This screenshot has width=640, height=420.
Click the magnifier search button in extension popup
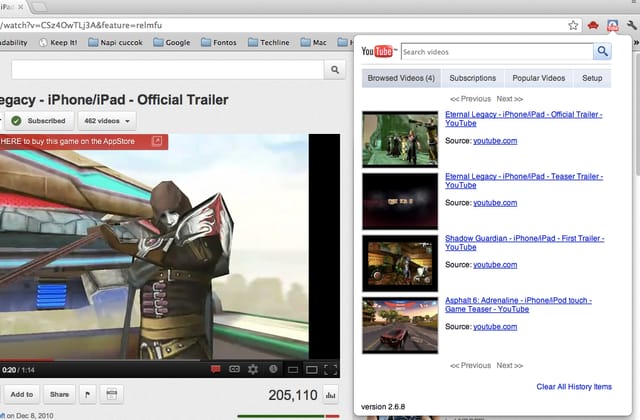coord(602,51)
